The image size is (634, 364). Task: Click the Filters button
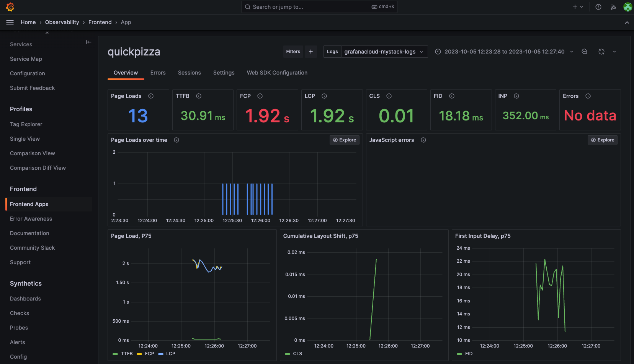pos(293,52)
